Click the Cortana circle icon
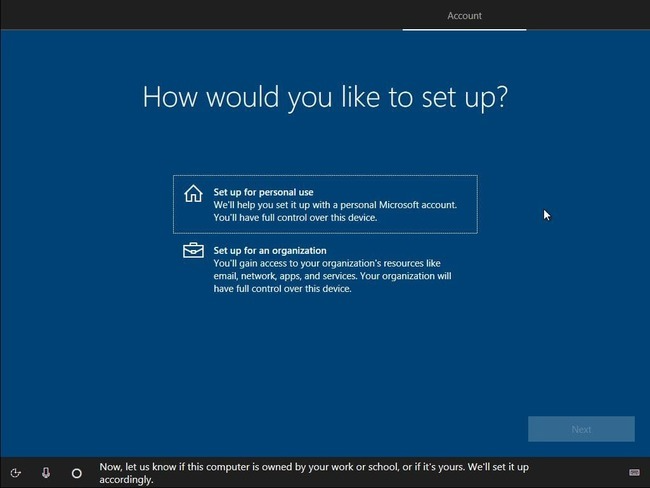This screenshot has width=650, height=488. click(x=77, y=473)
